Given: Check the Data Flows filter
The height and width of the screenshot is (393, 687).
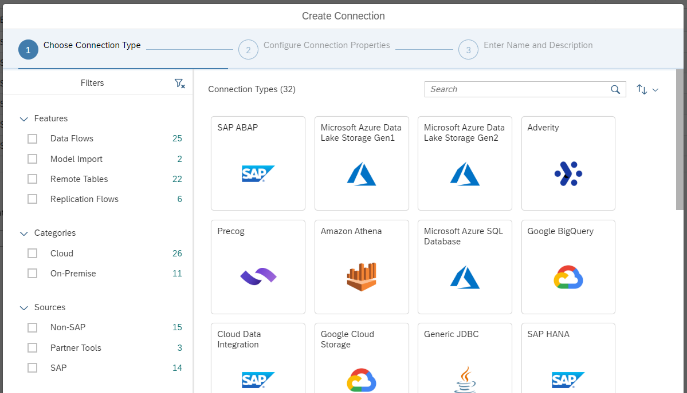Looking at the screenshot, I should [x=32, y=139].
